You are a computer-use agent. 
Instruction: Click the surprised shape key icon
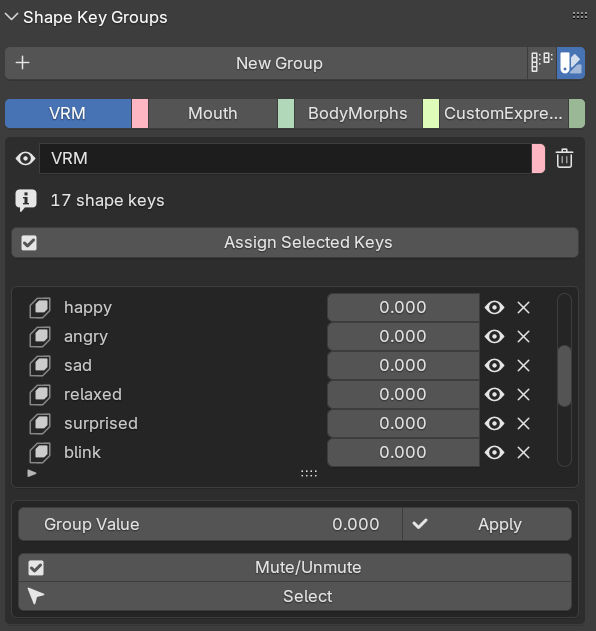click(x=40, y=424)
